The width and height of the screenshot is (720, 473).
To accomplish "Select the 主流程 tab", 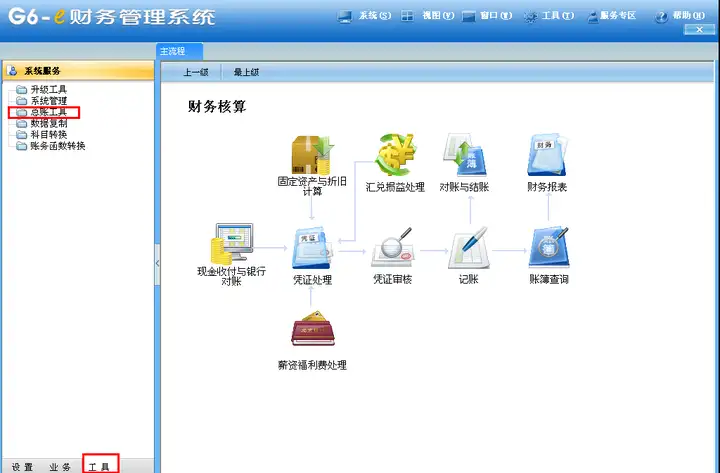I will (x=179, y=51).
